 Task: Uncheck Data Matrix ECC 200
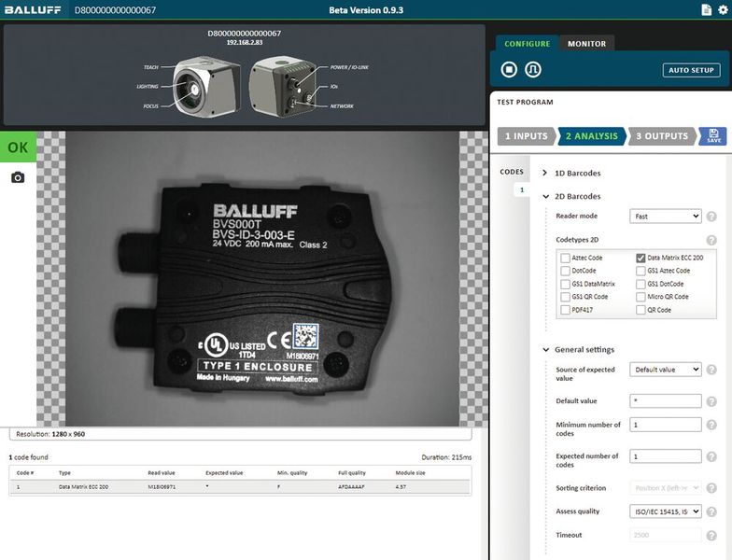point(640,258)
